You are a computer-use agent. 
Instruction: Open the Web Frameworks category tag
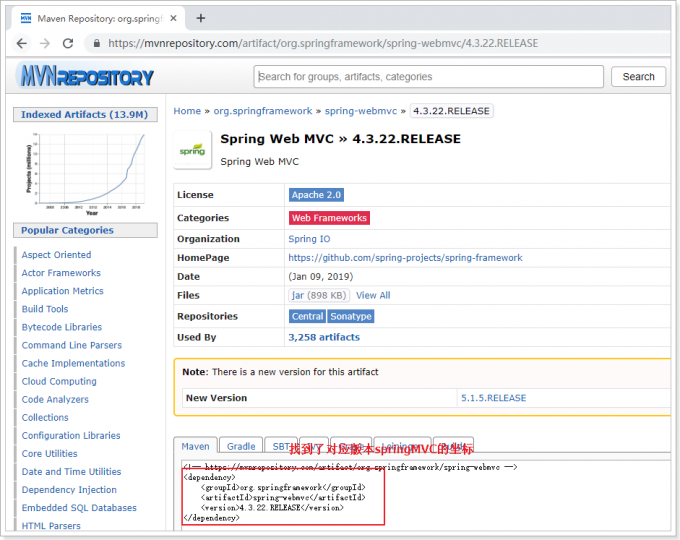[x=329, y=218]
